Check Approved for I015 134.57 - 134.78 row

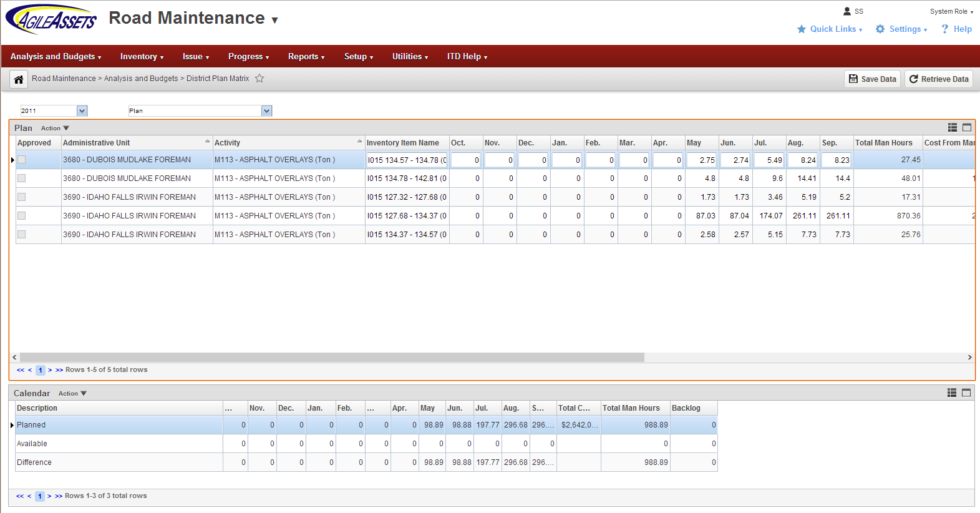22,160
